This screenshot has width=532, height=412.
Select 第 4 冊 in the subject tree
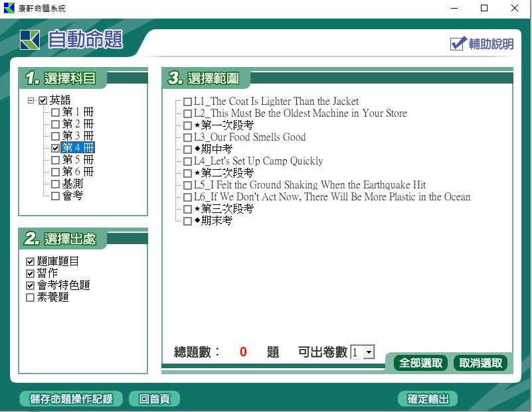click(78, 148)
